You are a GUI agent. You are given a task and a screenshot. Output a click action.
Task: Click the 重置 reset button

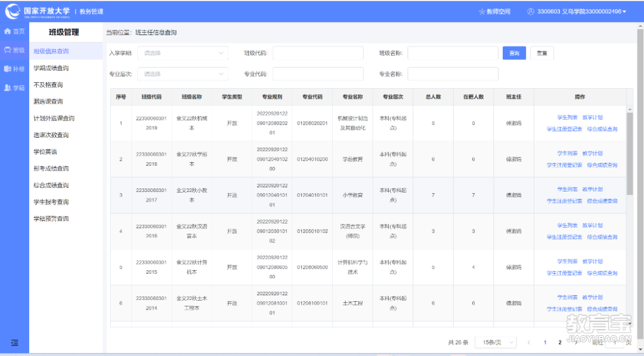pos(542,53)
